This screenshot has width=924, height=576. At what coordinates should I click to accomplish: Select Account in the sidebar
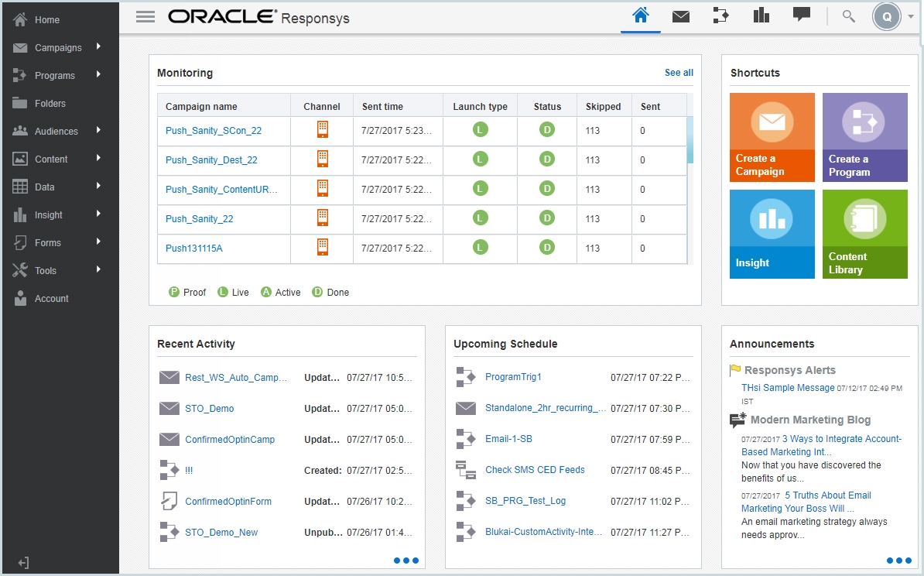click(52, 299)
